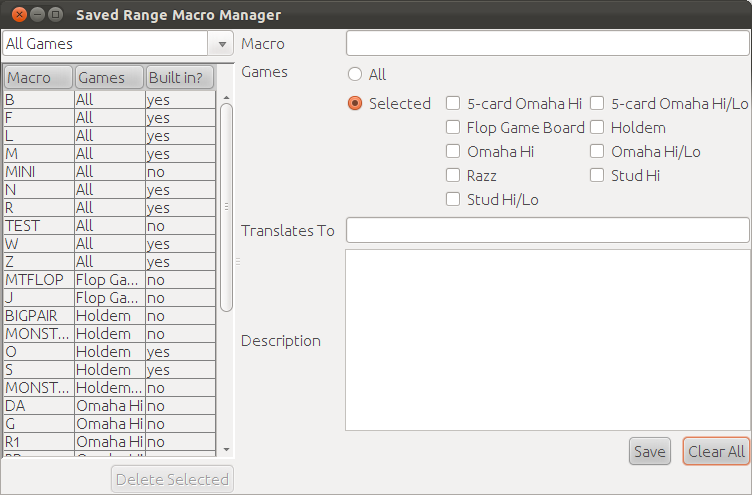The height and width of the screenshot is (495, 752).
Task: Check the Stud Hi checkbox
Action: pos(597,176)
